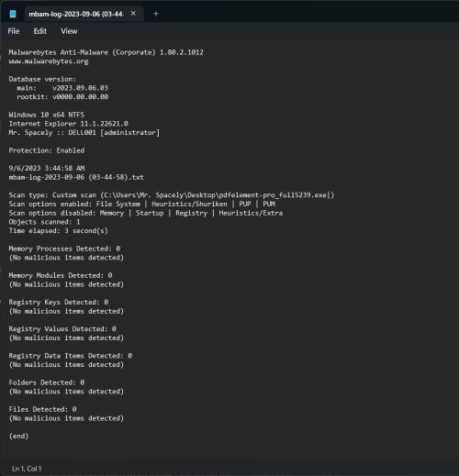The width and height of the screenshot is (459, 476).
Task: Click the Registry Keys Detected: 0 line
Action: [59, 302]
